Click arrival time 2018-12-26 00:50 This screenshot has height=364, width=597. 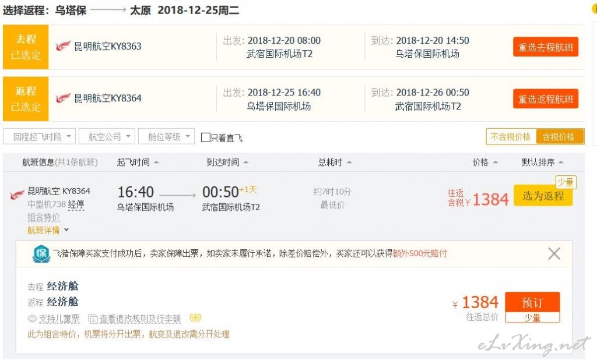[x=433, y=93]
